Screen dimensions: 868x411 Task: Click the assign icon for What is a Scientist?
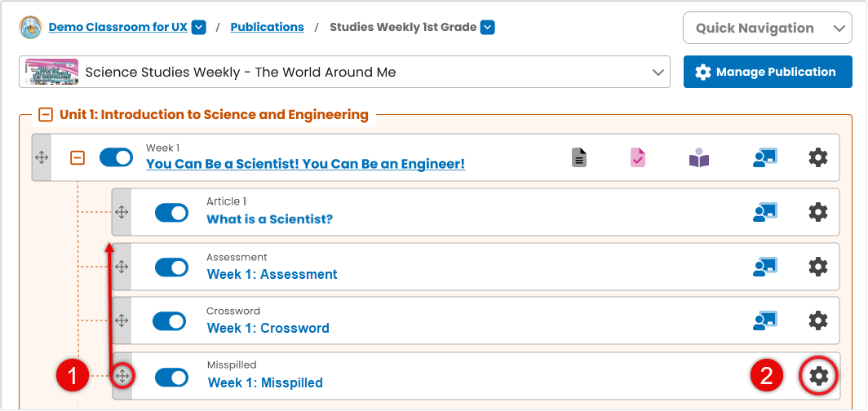(765, 212)
